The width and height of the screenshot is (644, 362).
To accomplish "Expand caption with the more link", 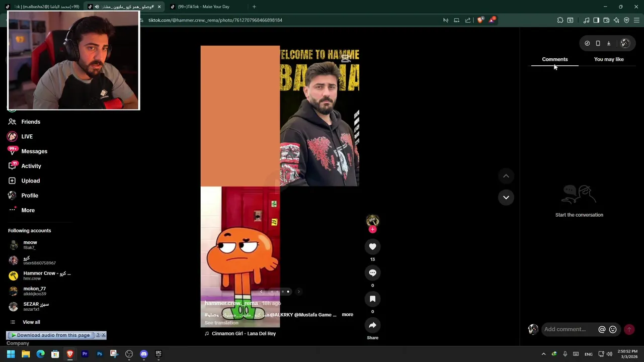I will click(348, 315).
